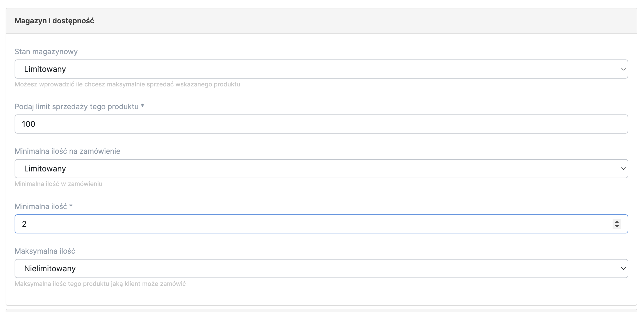The image size is (644, 312).
Task: Expand the Maksymalna ilość Nielimitowany dropdown
Action: click(321, 269)
